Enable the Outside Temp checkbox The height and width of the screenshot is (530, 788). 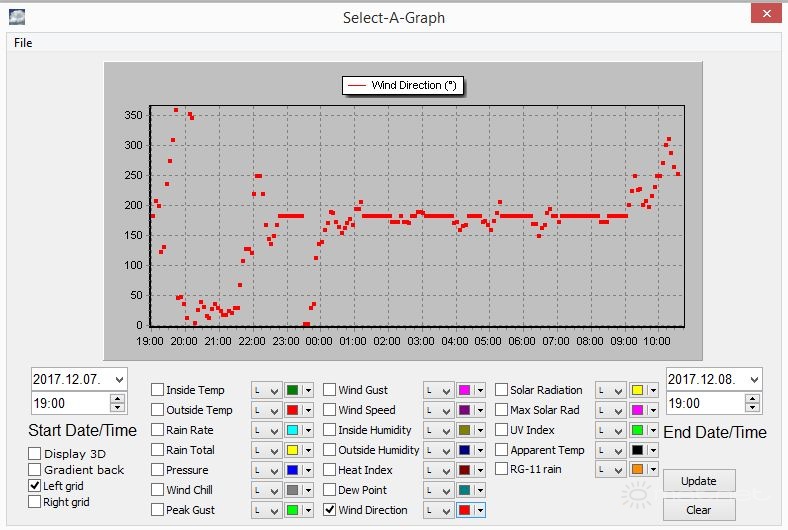point(158,410)
